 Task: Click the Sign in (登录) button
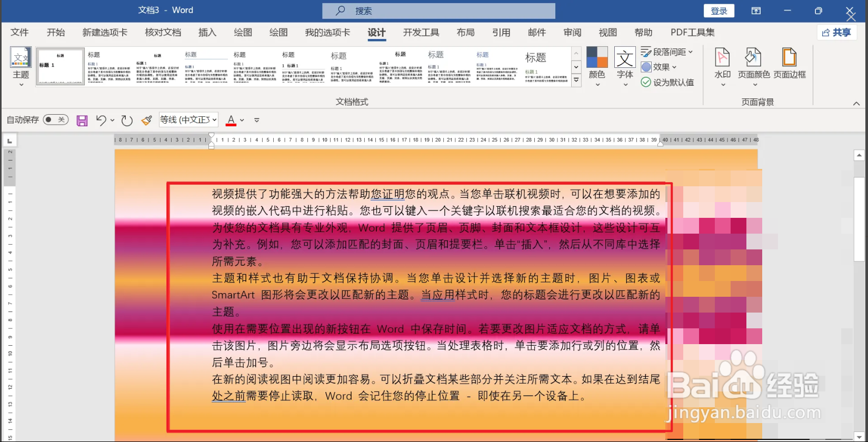719,11
